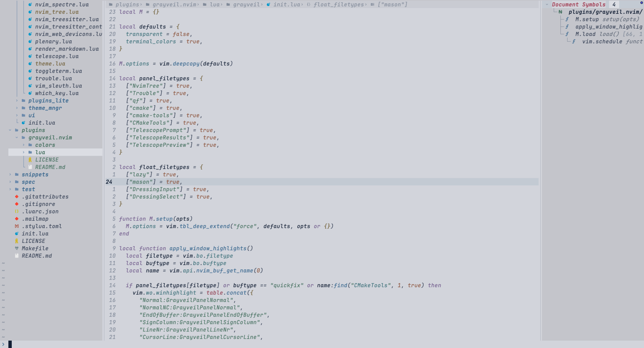Expand the plugins_lite folder
Viewport: 644px width, 348px height.
pyautogui.click(x=17, y=100)
